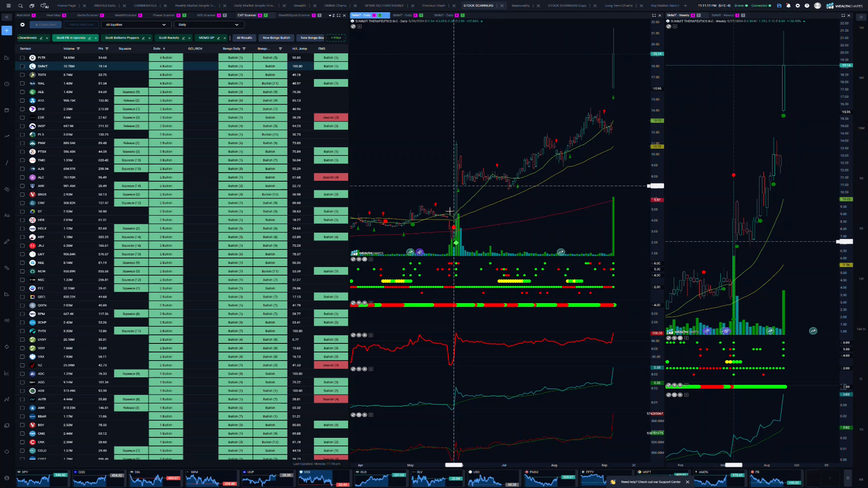Tick the checkbox for TGTX row
The width and height of the screenshot is (868, 488).
coord(22,75)
